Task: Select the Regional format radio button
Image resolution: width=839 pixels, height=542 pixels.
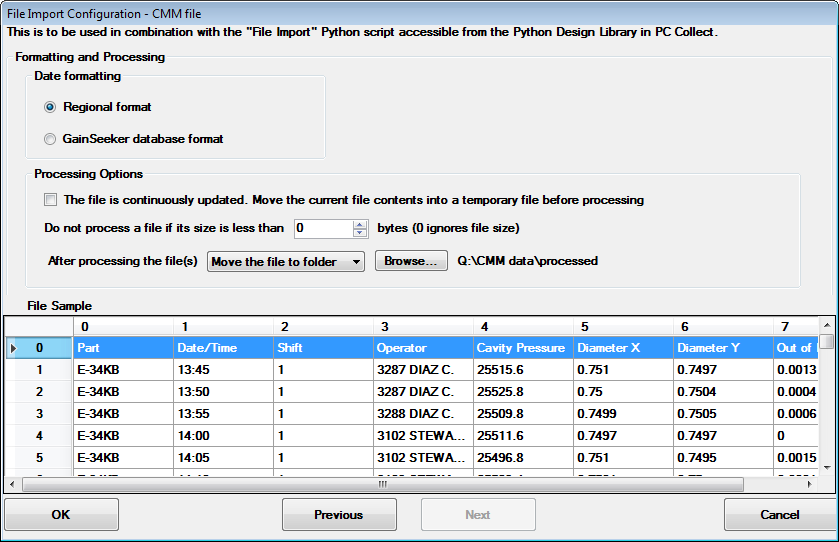Action: [x=50, y=107]
